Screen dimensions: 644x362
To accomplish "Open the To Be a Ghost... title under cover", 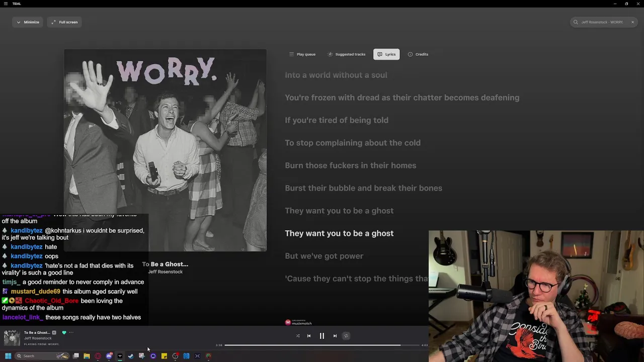I will pyautogui.click(x=165, y=264).
